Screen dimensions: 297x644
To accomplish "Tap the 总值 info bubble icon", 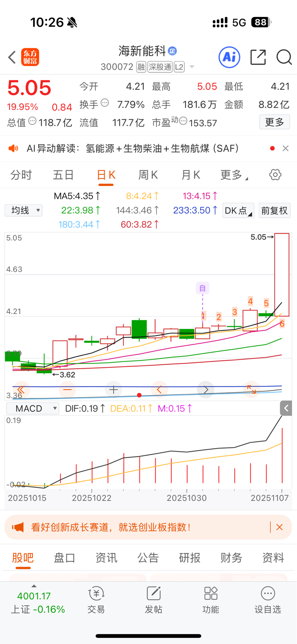I will click(x=32, y=121).
